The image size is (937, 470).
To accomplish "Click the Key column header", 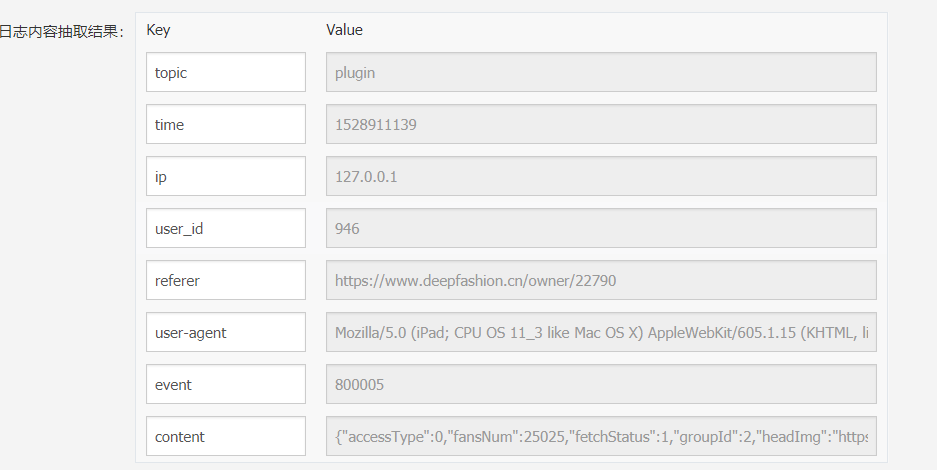I will pyautogui.click(x=158, y=30).
